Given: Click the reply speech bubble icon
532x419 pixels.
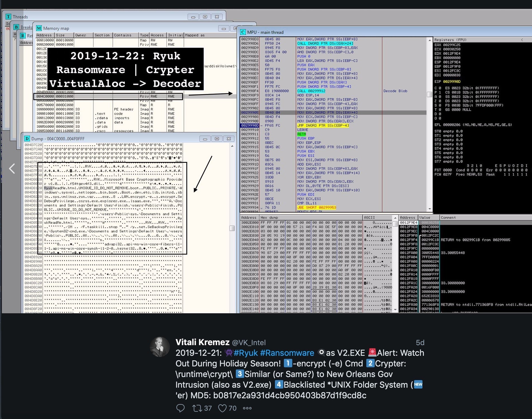Looking at the screenshot, I should click(x=180, y=408).
